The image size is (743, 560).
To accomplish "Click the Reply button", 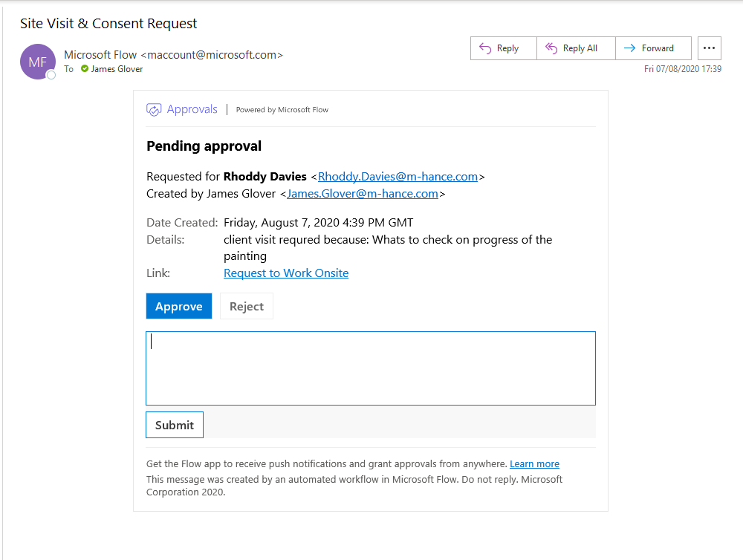I will pyautogui.click(x=504, y=48).
